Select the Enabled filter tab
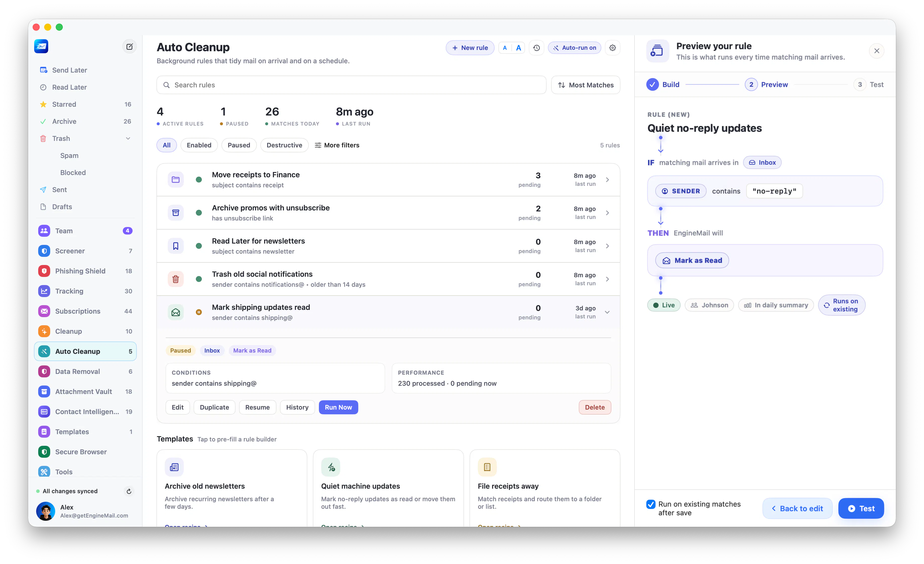Screen dimensions: 924x564 (199, 145)
